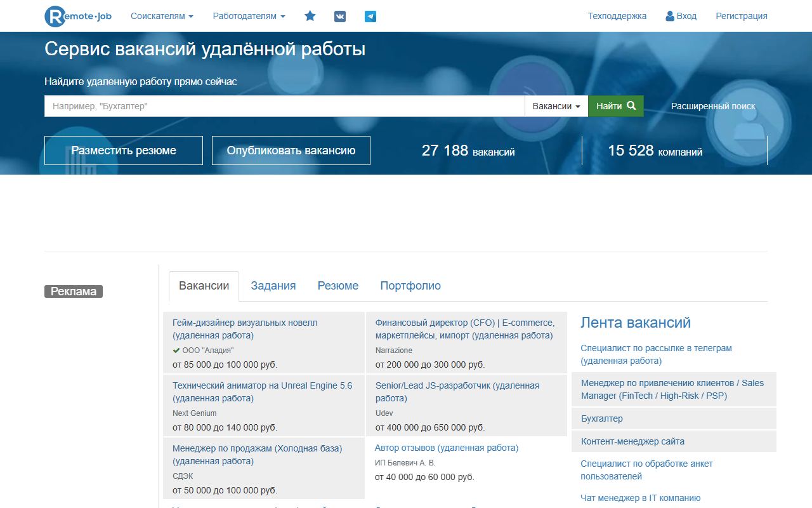
Task: Click company name Narrazione
Action: pyautogui.click(x=394, y=351)
